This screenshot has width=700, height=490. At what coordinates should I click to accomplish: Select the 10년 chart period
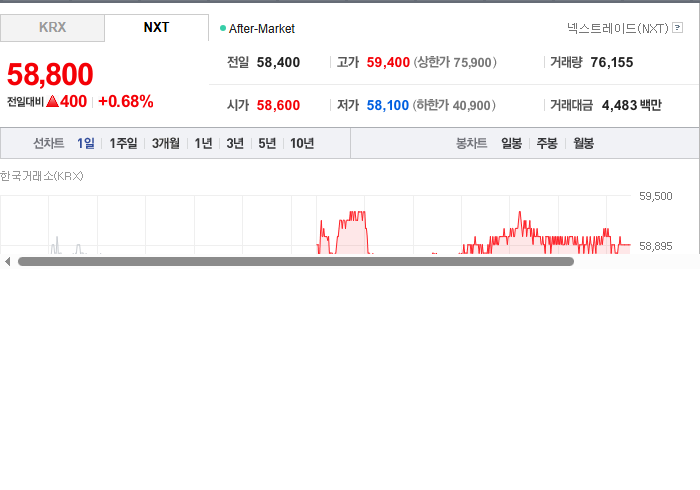302,143
